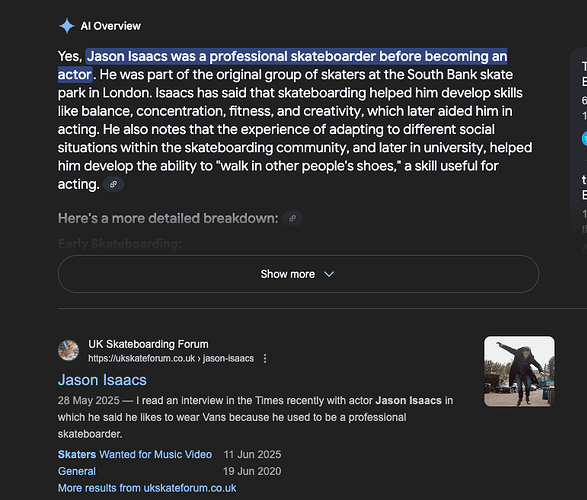Image resolution: width=587 pixels, height=500 pixels.
Task: Open the "General" sitelink
Action: (x=77, y=471)
